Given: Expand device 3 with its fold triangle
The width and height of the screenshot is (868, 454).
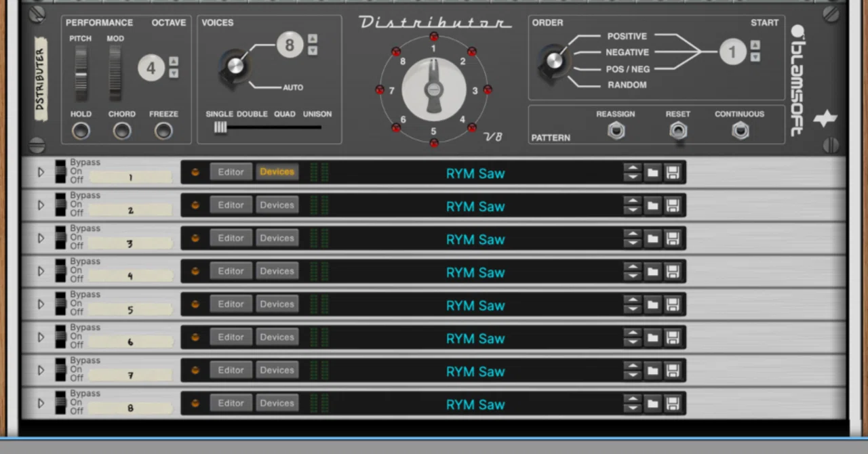Looking at the screenshot, I should click(x=41, y=238).
